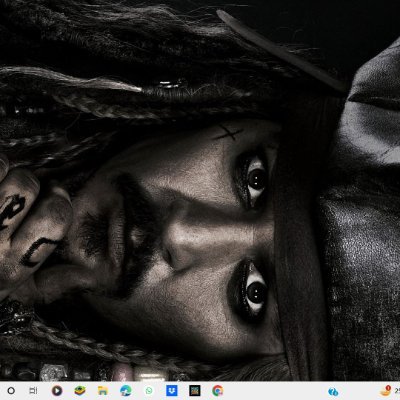Launch Google Chrome from the taskbar

(x=218, y=390)
